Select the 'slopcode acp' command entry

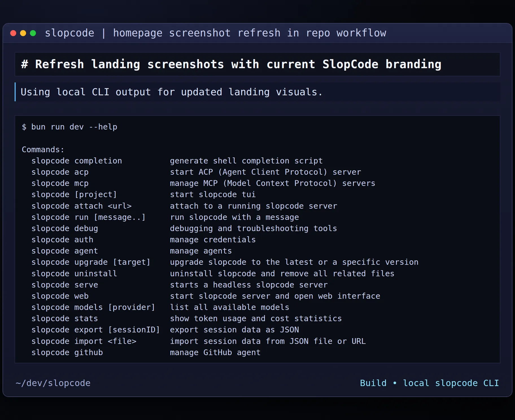pyautogui.click(x=60, y=172)
